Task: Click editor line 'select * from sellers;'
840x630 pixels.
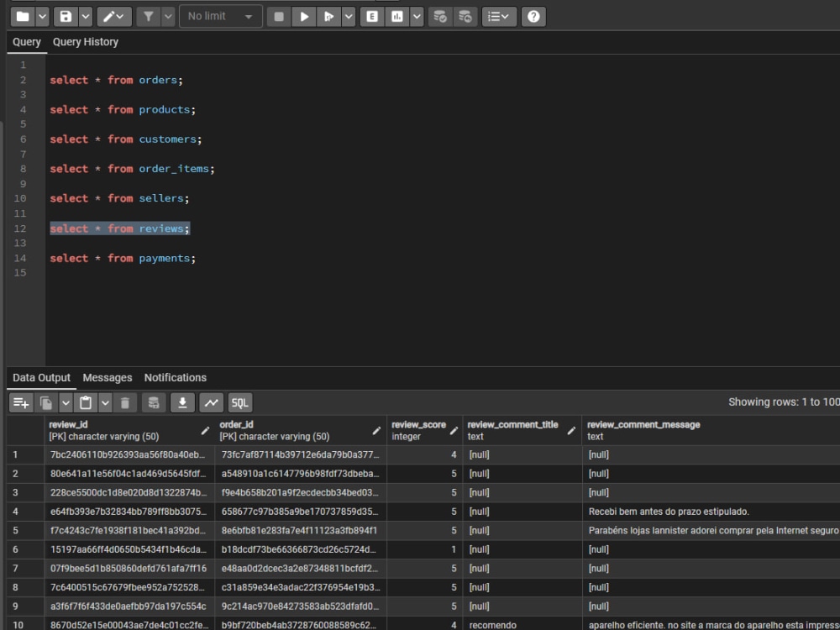Action: point(119,198)
